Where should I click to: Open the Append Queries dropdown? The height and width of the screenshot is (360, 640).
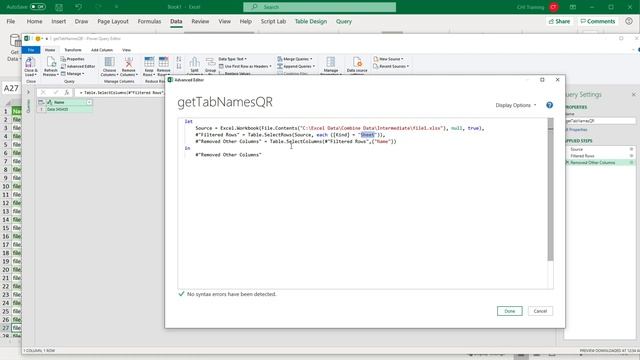[x=296, y=67]
